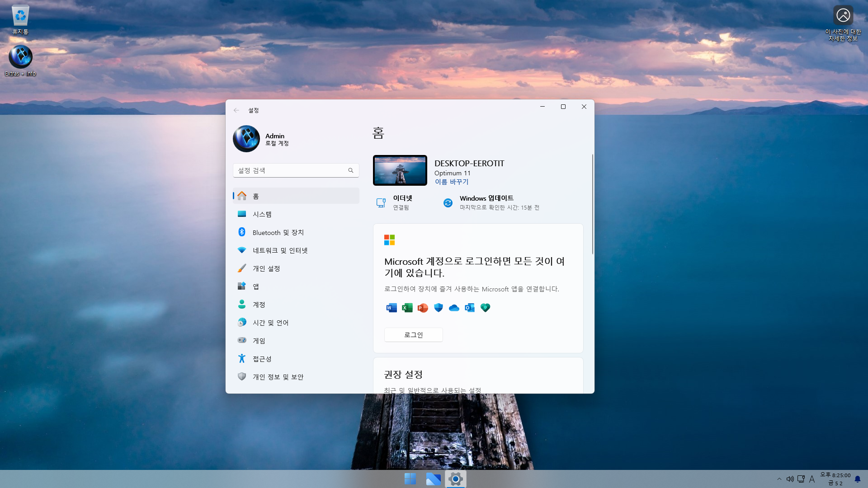Screen dimensions: 868x488
Task: Select 시스템 in the sidebar
Action: tap(262, 214)
